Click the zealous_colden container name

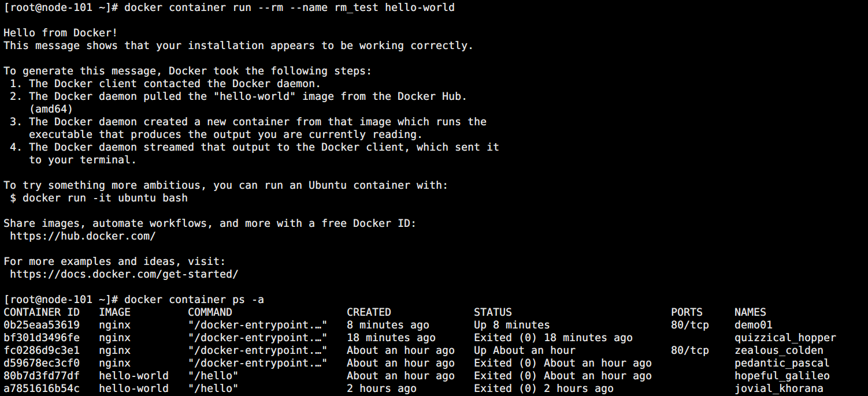pyautogui.click(x=778, y=350)
